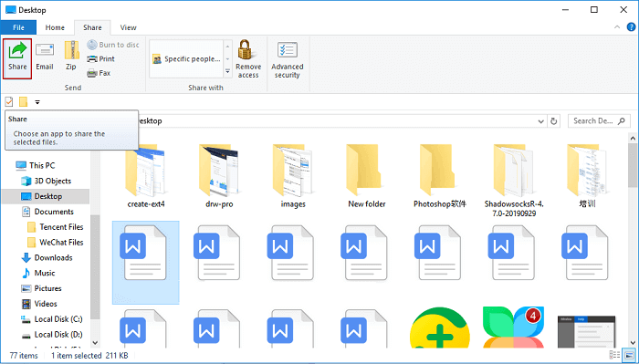The width and height of the screenshot is (639, 364).
Task: Click the navigation pane scrollbar thumb
Action: pyautogui.click(x=95, y=266)
